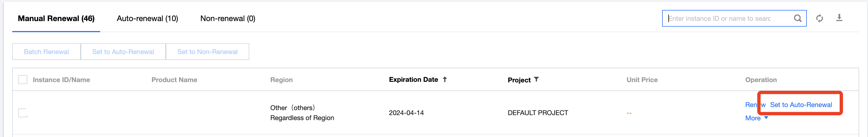Image resolution: width=868 pixels, height=137 pixels.
Task: Click the row's Renew link
Action: (x=751, y=105)
